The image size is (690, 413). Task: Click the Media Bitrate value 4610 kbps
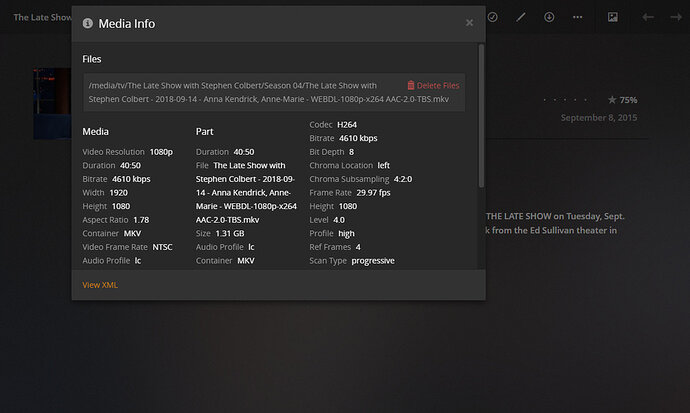point(131,179)
